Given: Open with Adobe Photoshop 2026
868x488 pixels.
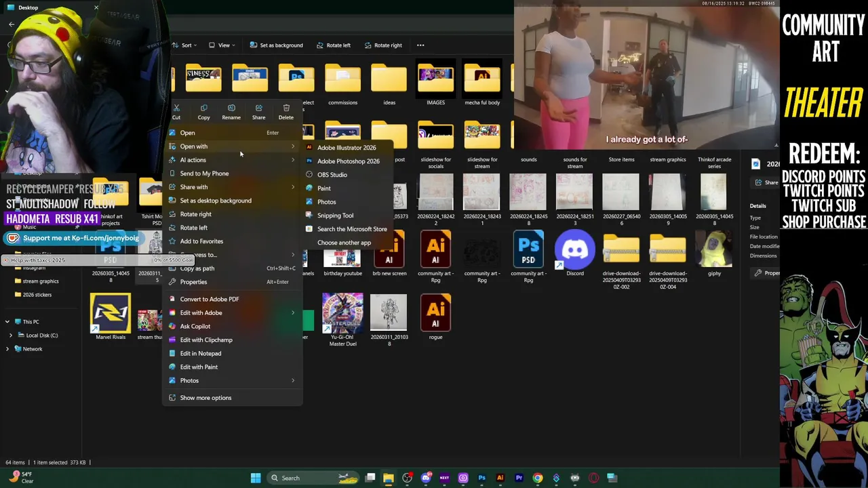Looking at the screenshot, I should 348,161.
